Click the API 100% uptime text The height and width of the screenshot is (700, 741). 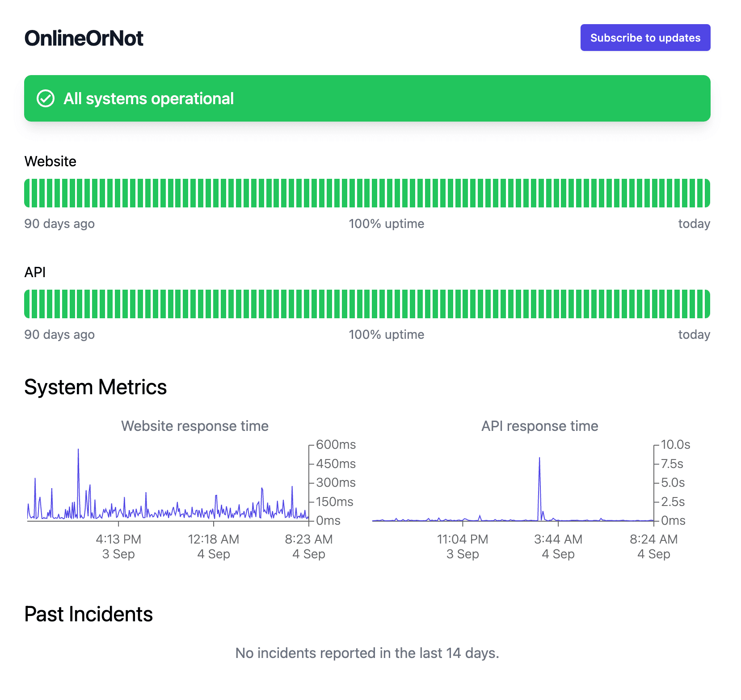point(387,334)
